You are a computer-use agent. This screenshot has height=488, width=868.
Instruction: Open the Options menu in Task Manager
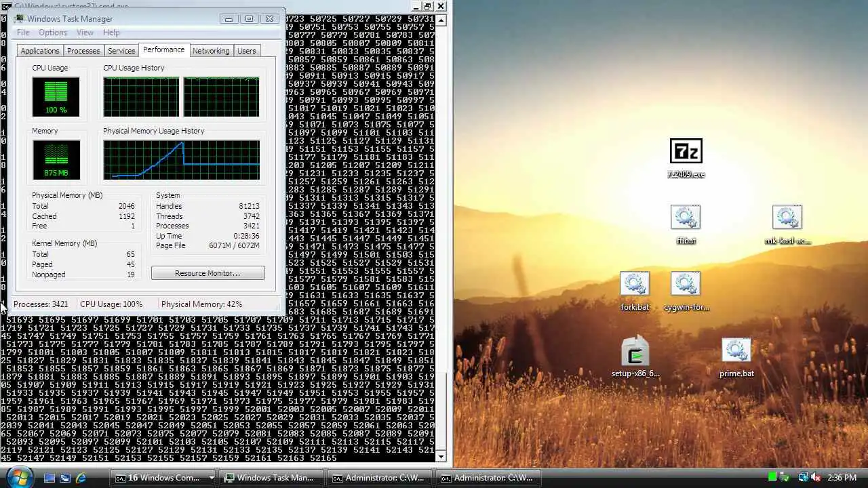tap(53, 33)
